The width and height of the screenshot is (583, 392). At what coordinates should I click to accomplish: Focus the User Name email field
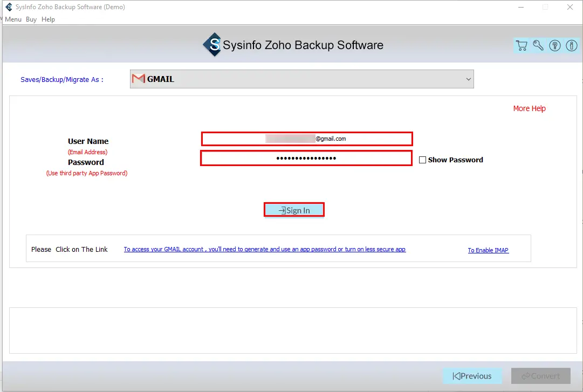[x=307, y=139]
